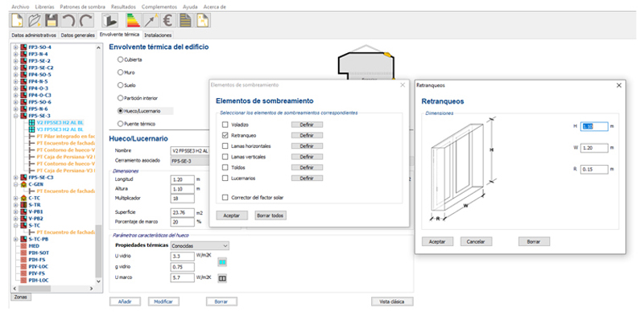644x312 pixels.
Task: Undo with the left curved arrow icon
Action: (x=68, y=21)
